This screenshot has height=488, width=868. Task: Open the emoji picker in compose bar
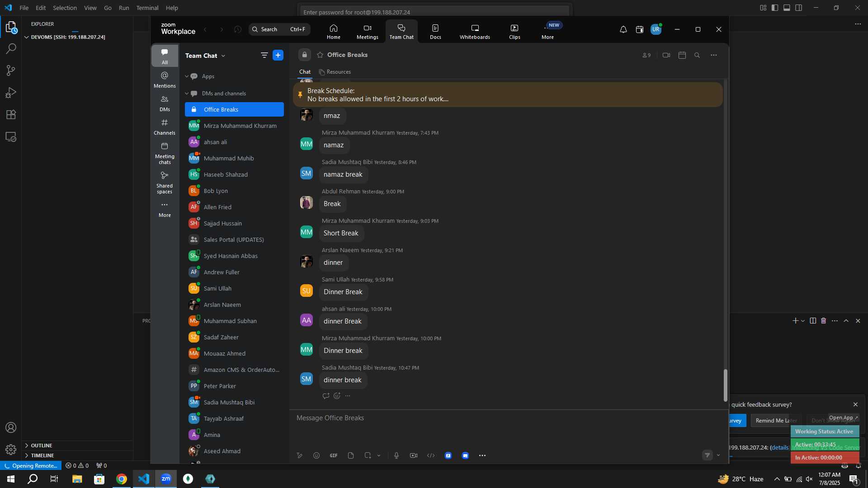point(316,455)
